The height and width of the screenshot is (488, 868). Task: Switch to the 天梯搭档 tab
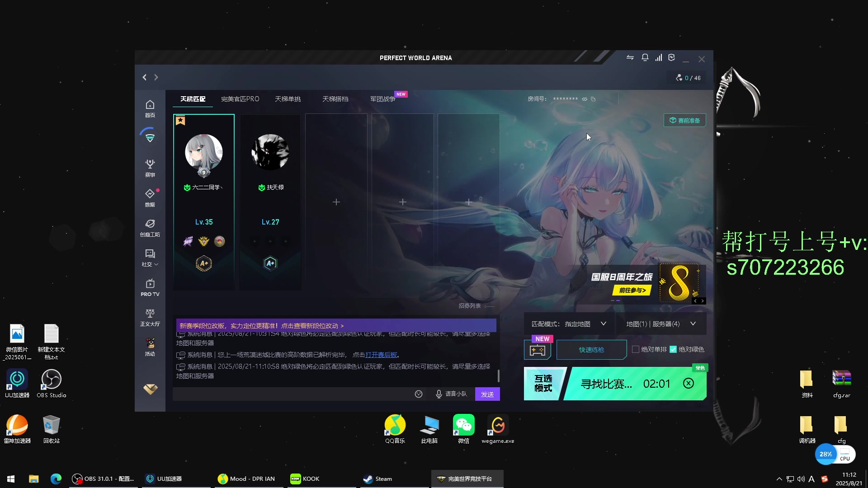[x=335, y=99]
